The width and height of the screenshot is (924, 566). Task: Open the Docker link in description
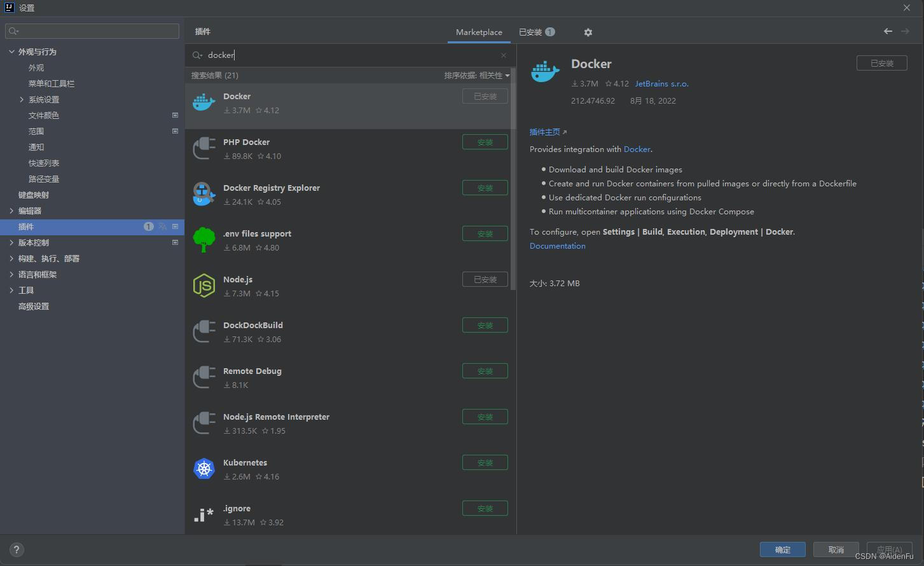[x=637, y=149]
